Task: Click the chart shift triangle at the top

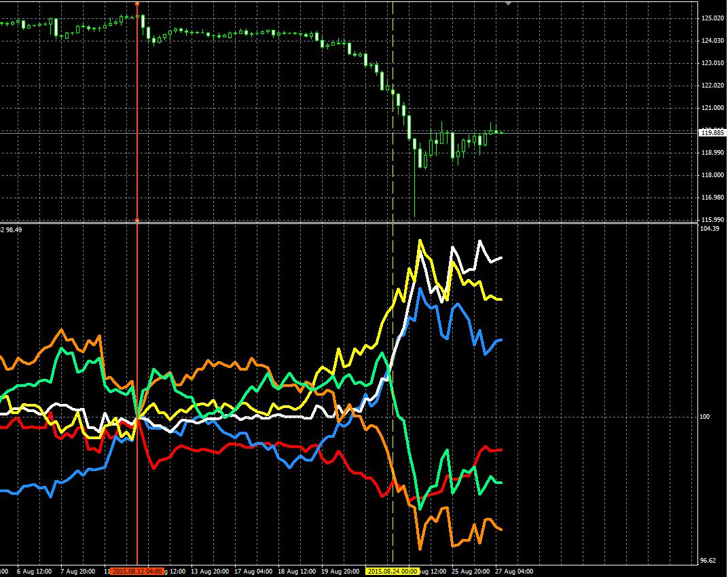Action: [x=508, y=3]
